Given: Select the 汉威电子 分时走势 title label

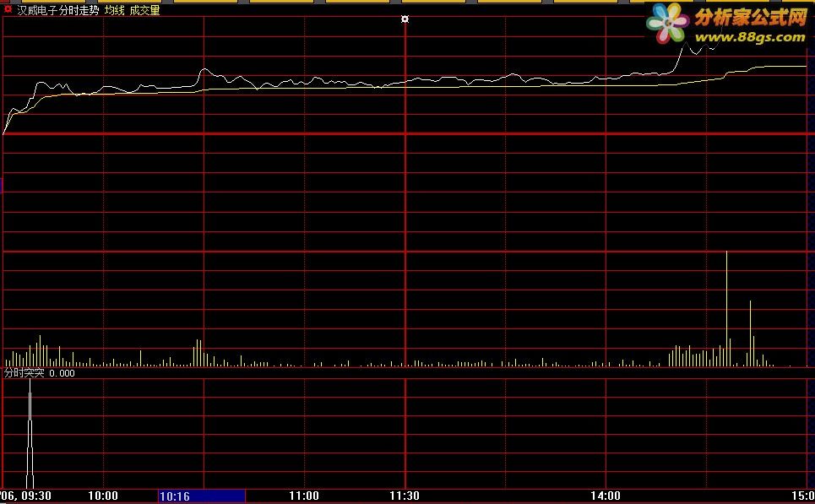Looking at the screenshot, I should (x=58, y=10).
